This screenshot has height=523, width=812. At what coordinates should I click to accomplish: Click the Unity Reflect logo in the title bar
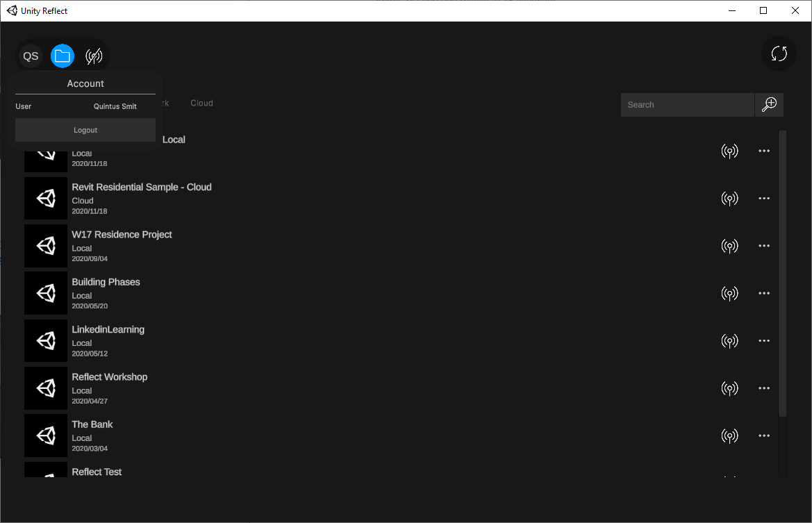[12, 10]
